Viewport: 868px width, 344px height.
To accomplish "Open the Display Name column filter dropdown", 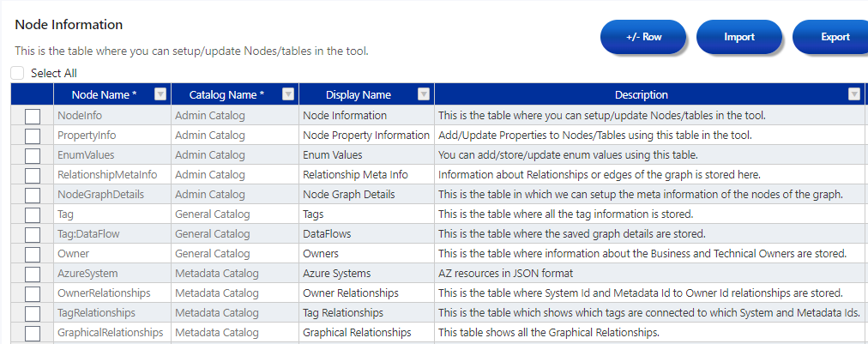I will click(424, 94).
